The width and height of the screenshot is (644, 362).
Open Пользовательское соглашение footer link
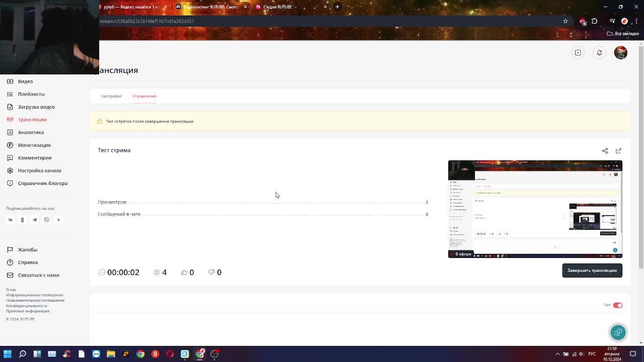(x=35, y=300)
